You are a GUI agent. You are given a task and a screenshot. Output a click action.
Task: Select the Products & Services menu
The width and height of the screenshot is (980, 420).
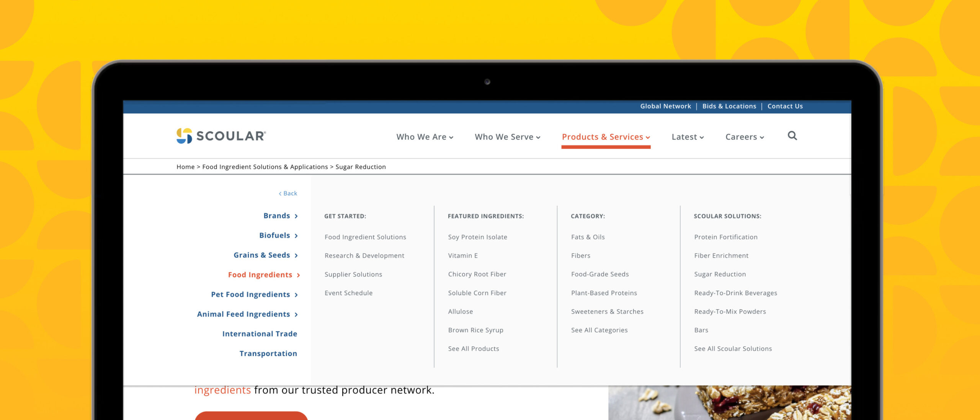tap(602, 137)
